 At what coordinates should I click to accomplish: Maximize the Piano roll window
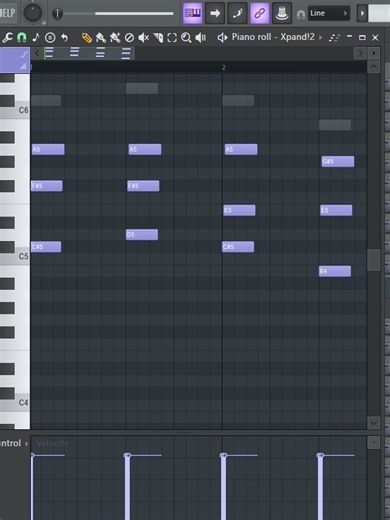[x=362, y=37]
